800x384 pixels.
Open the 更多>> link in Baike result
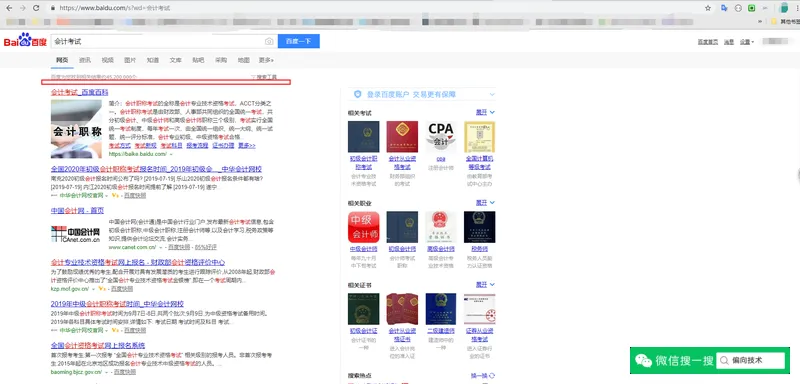pyautogui.click(x=246, y=145)
